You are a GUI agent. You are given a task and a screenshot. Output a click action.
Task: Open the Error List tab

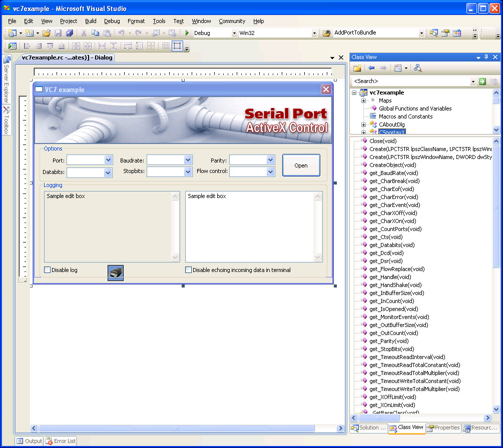point(61,441)
